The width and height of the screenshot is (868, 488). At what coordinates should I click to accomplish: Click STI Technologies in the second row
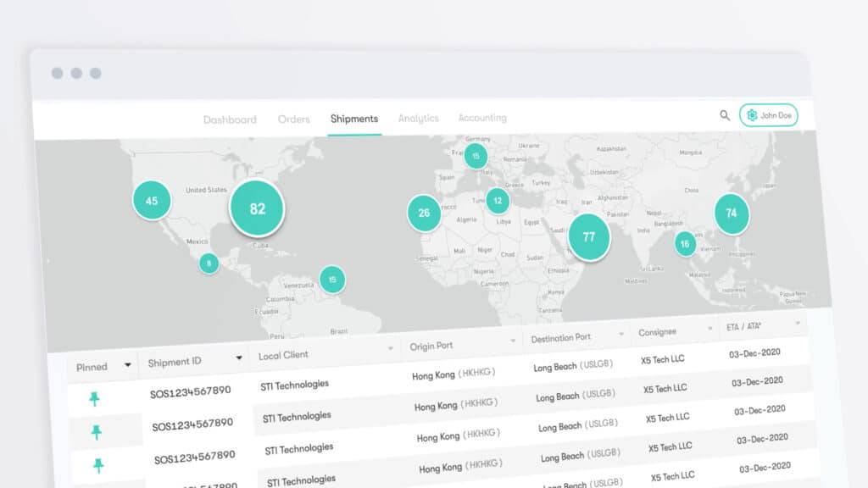pos(297,417)
